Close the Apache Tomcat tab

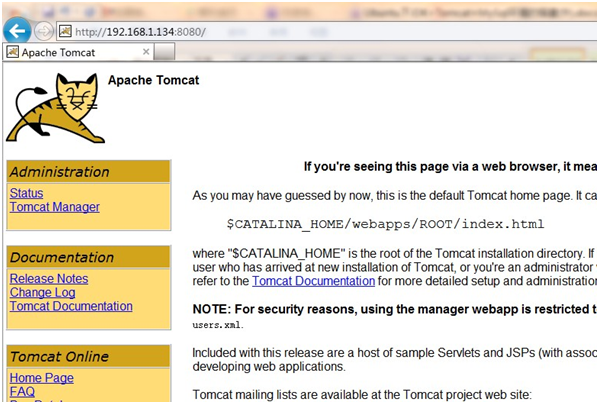click(x=146, y=52)
